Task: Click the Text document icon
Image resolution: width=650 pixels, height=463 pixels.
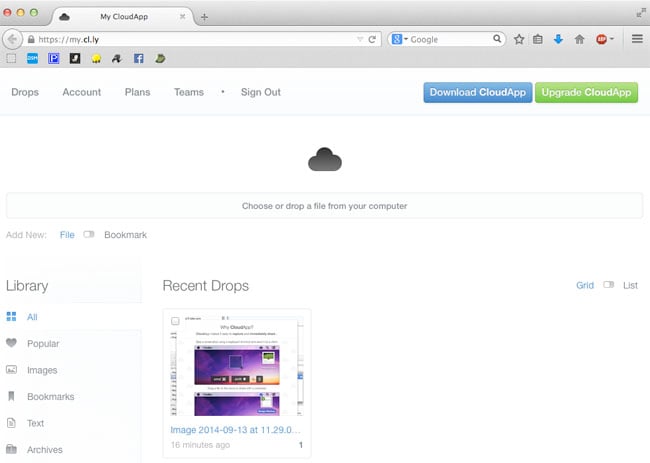Action: click(11, 423)
